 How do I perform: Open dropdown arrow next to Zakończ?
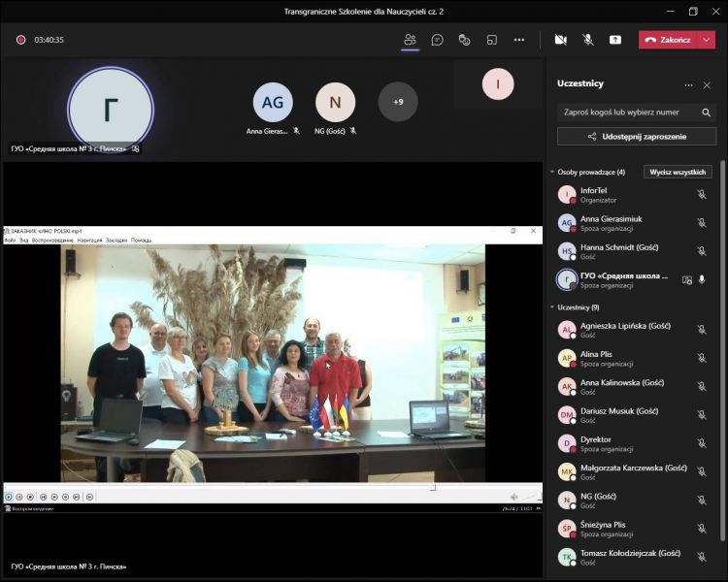(x=707, y=40)
